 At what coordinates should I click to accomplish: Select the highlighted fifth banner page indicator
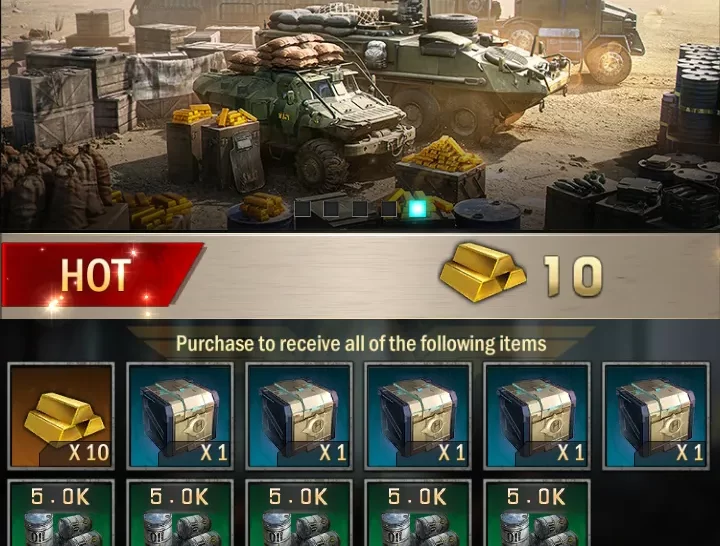(x=417, y=208)
